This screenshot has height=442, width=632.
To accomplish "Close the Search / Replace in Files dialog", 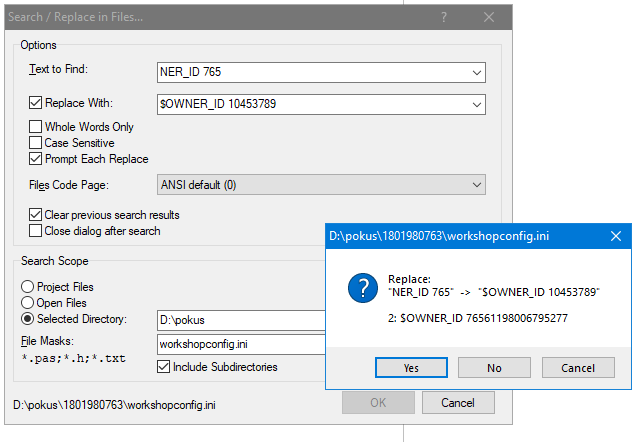I will [487, 18].
